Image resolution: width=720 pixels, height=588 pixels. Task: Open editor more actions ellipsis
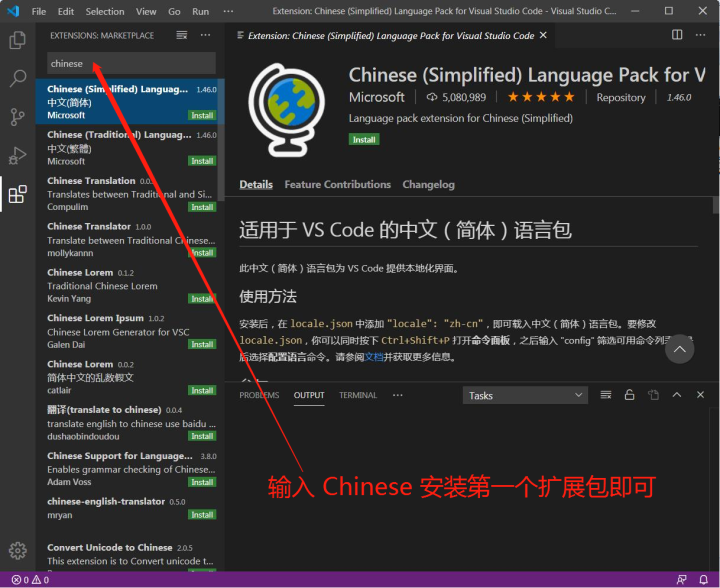(x=700, y=35)
